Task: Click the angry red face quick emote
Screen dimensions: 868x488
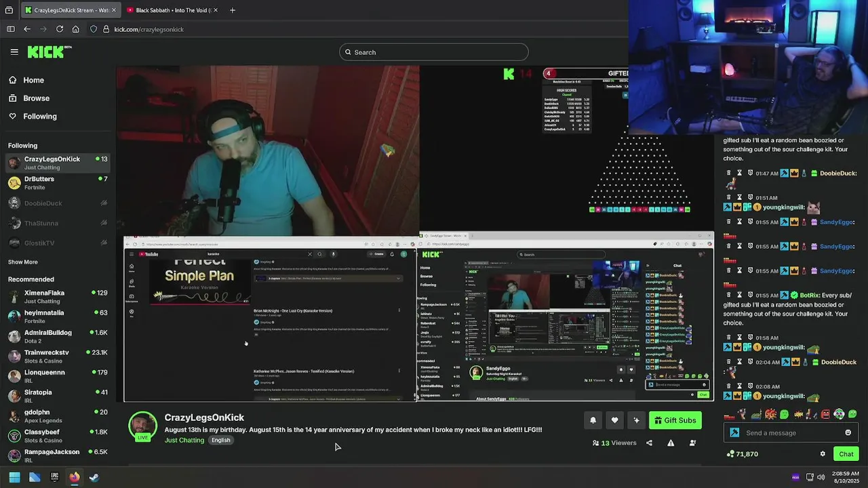Action: click(x=825, y=414)
